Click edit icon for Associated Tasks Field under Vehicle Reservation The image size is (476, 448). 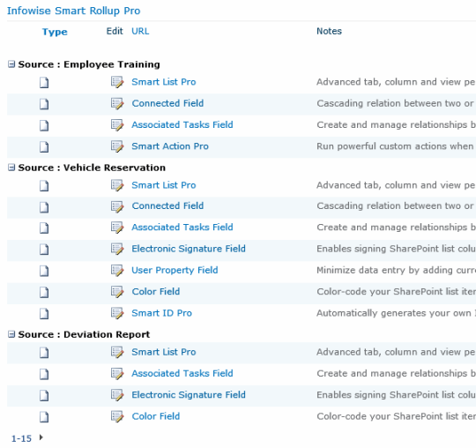[117, 228]
